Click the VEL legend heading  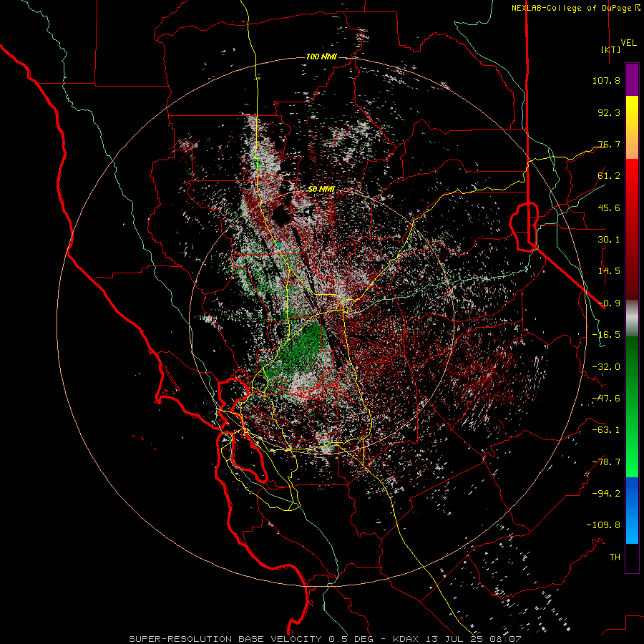pyautogui.click(x=628, y=43)
